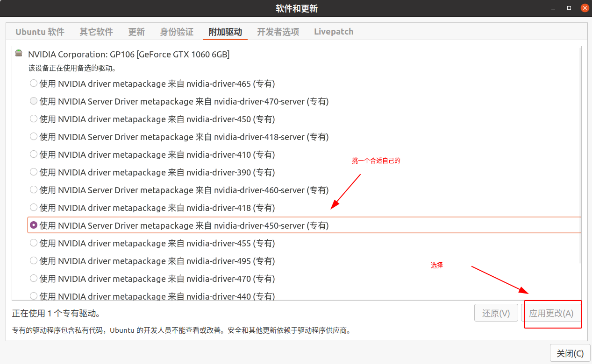
Task: Select the nvidia-driver-418 (non-server) radio button
Action: coord(34,207)
